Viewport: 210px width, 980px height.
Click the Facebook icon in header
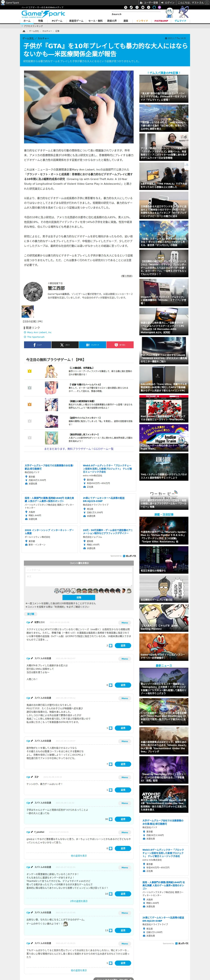pyautogui.click(x=137, y=7)
